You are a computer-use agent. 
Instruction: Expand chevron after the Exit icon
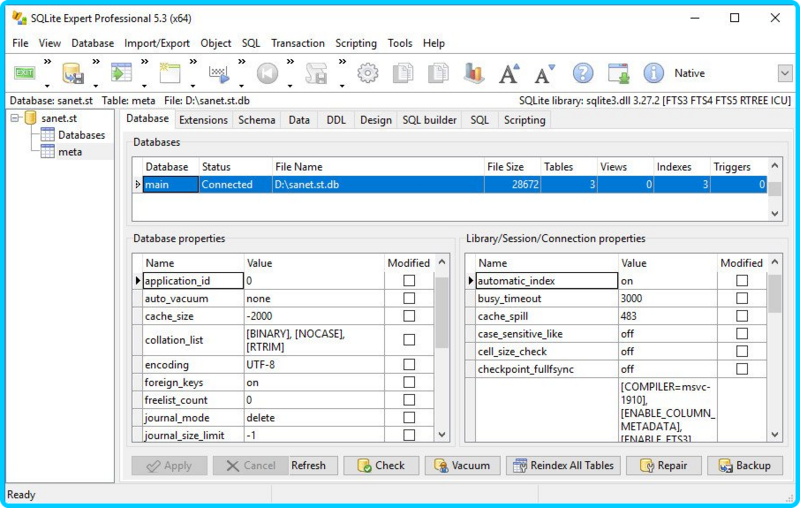click(x=47, y=61)
